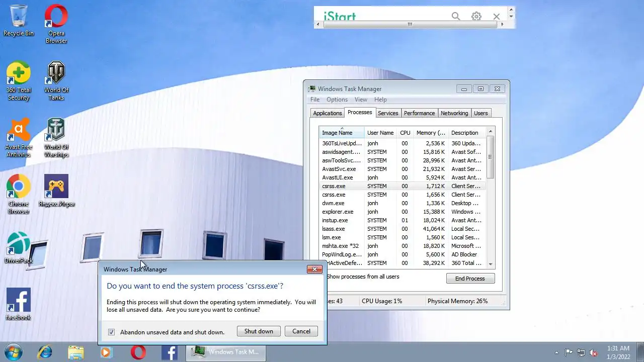Click the lsm.exe process row
The height and width of the screenshot is (362, 644).
403,237
